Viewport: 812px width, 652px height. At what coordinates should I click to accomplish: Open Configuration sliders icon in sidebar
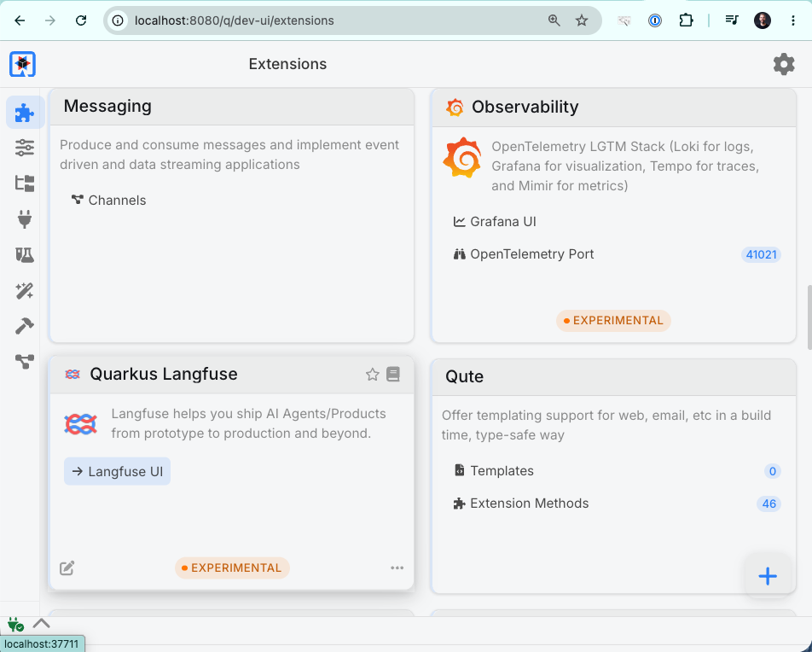pyautogui.click(x=25, y=148)
